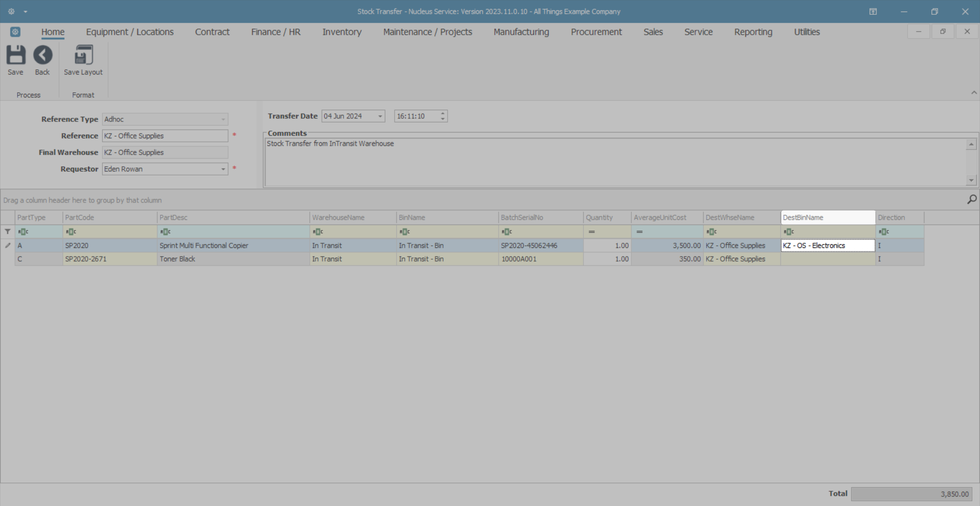980x506 pixels.
Task: Sort by the AverageUnitCost column header
Action: click(x=667, y=217)
